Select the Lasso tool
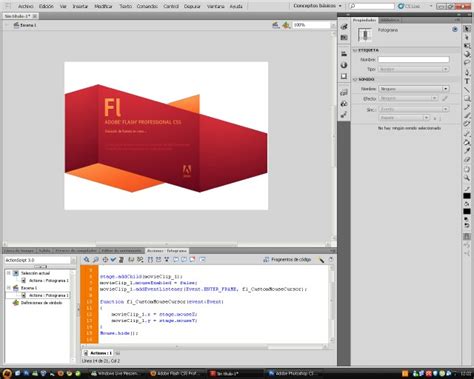Viewport: 474px width, 379px height. click(x=467, y=63)
